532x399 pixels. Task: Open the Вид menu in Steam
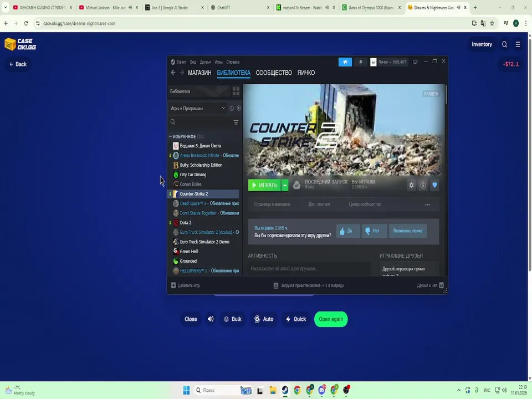point(193,62)
